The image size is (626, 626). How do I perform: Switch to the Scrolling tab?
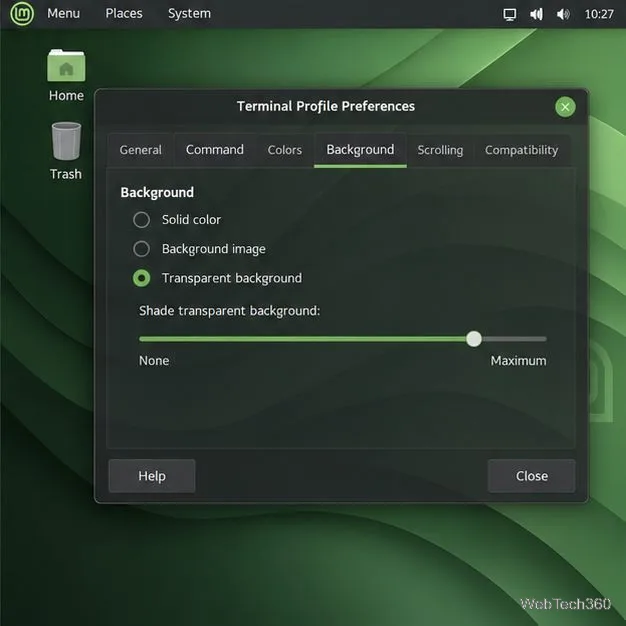440,150
